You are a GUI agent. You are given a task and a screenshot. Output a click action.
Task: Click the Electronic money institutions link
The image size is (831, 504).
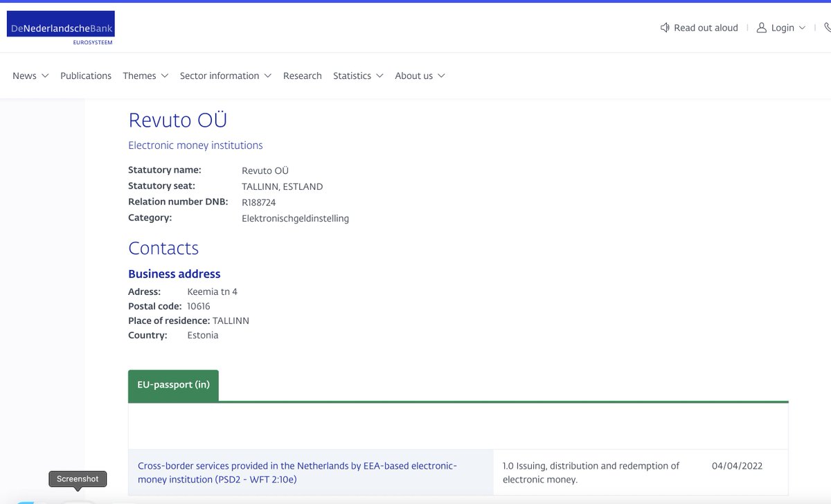click(x=195, y=145)
